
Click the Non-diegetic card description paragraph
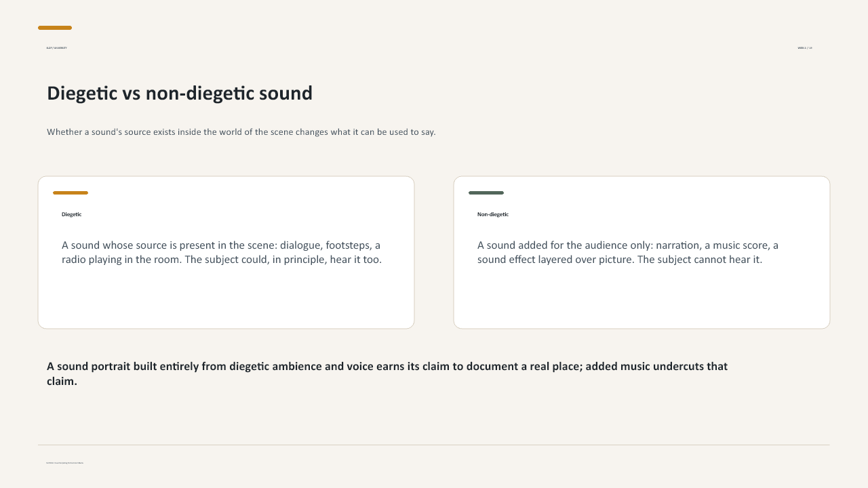point(628,252)
